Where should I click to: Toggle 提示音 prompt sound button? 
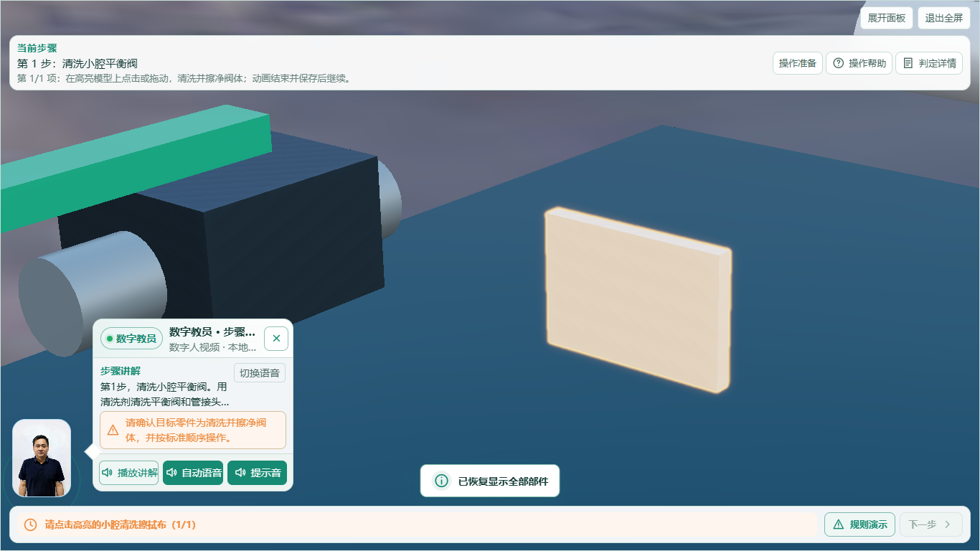(258, 473)
